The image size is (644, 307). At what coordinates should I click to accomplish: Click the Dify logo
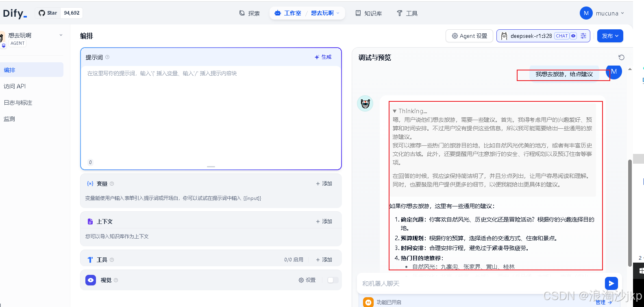tap(15, 13)
